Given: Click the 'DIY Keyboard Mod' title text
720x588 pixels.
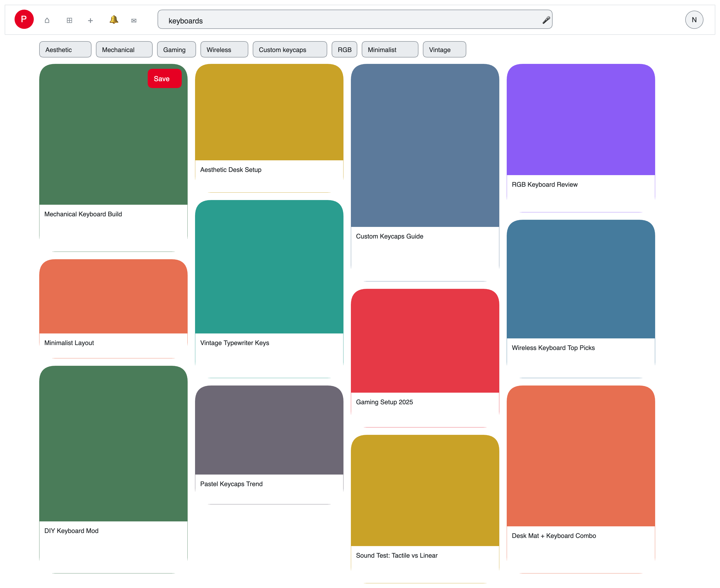Looking at the screenshot, I should (72, 531).
